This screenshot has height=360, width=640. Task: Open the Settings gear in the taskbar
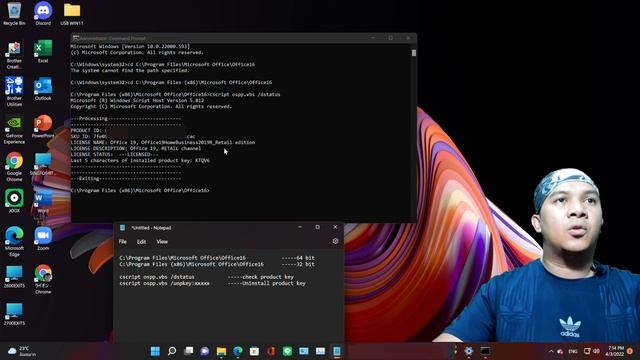pyautogui.click(x=469, y=351)
